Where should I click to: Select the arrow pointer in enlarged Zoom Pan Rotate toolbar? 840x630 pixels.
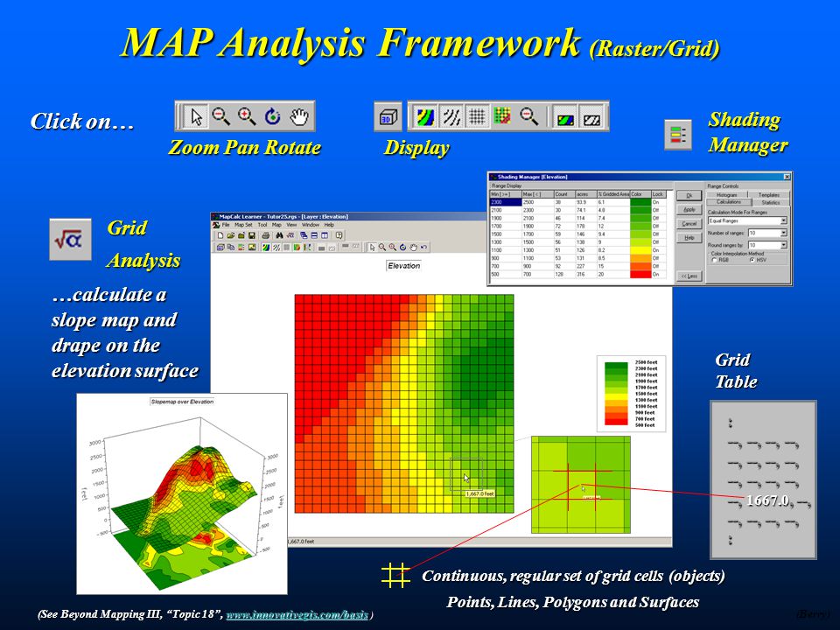coord(197,116)
